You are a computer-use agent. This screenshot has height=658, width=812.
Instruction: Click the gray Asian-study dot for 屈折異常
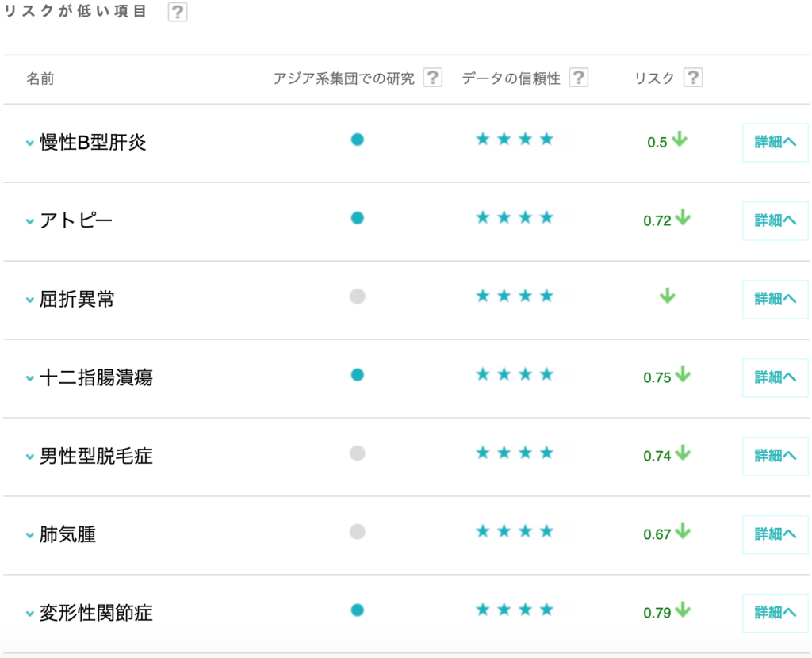(x=358, y=296)
